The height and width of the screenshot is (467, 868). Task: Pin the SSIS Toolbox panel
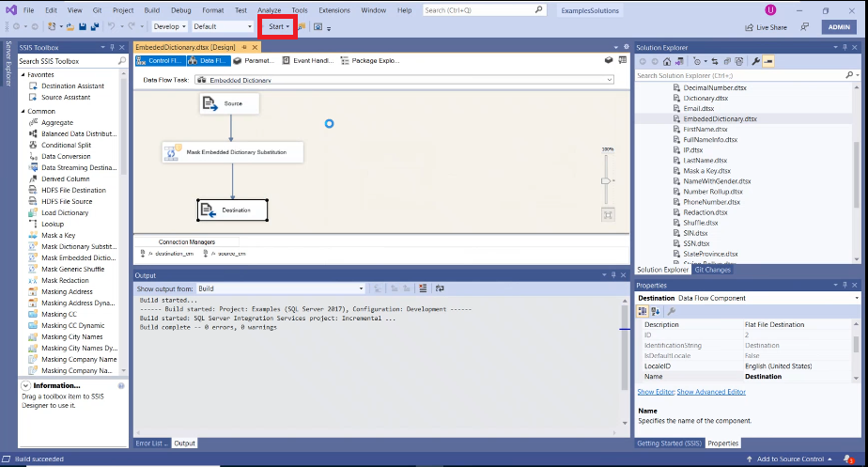pos(113,48)
